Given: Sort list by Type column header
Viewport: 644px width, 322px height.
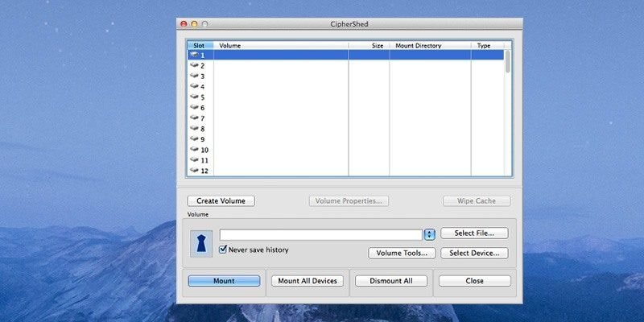Looking at the screenshot, I should click(488, 46).
